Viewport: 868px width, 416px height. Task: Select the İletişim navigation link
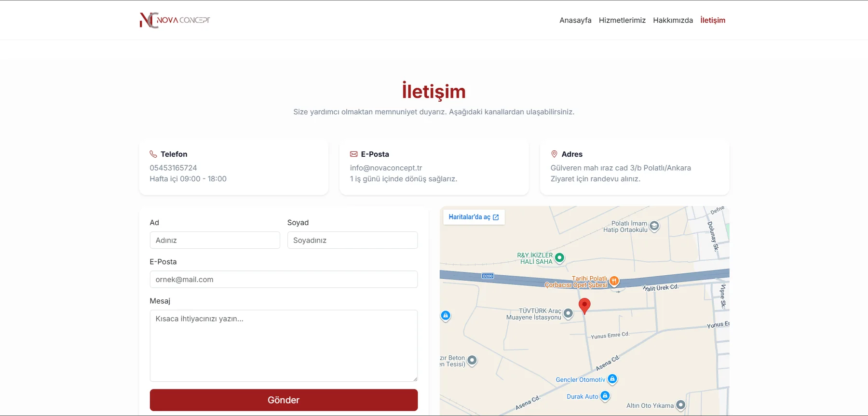(x=713, y=20)
